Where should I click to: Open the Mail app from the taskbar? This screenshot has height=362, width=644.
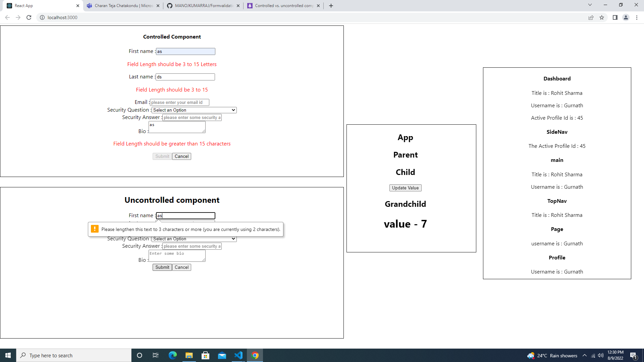pos(222,355)
